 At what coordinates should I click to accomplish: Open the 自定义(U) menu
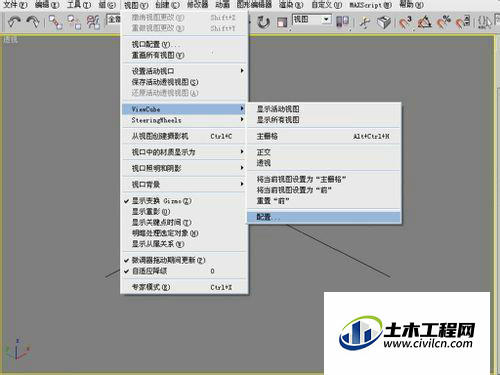[x=327, y=5]
